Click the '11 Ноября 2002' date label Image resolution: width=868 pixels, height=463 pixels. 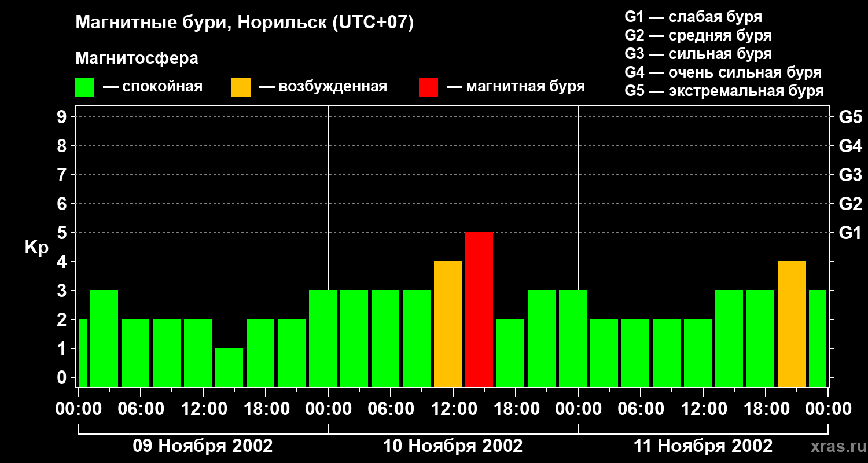click(703, 446)
